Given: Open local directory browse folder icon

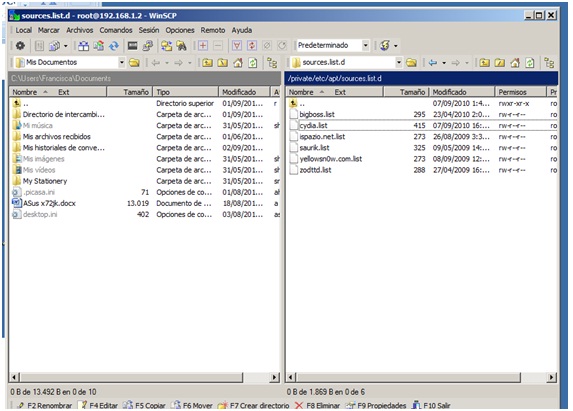Looking at the screenshot, I should (x=134, y=63).
